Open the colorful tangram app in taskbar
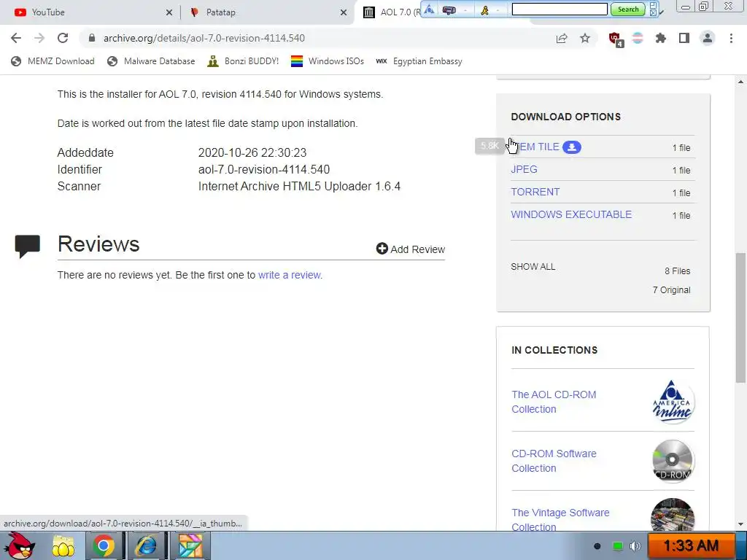Screen dimensions: 747x560 click(190, 545)
